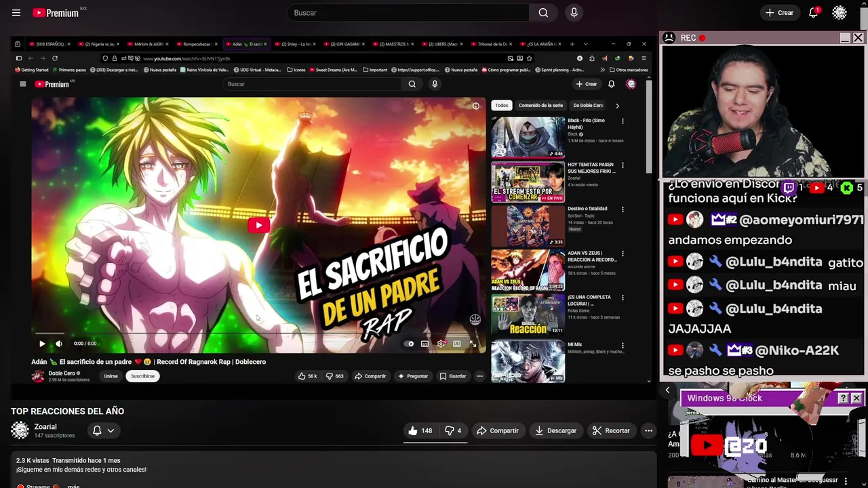This screenshot has width=868, height=488.
Task: Switch inner player to theater mode
Action: coord(457,344)
